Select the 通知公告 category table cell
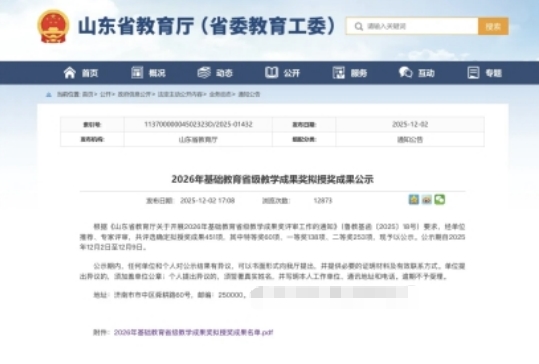The width and height of the screenshot is (539, 364). pyautogui.click(x=410, y=140)
